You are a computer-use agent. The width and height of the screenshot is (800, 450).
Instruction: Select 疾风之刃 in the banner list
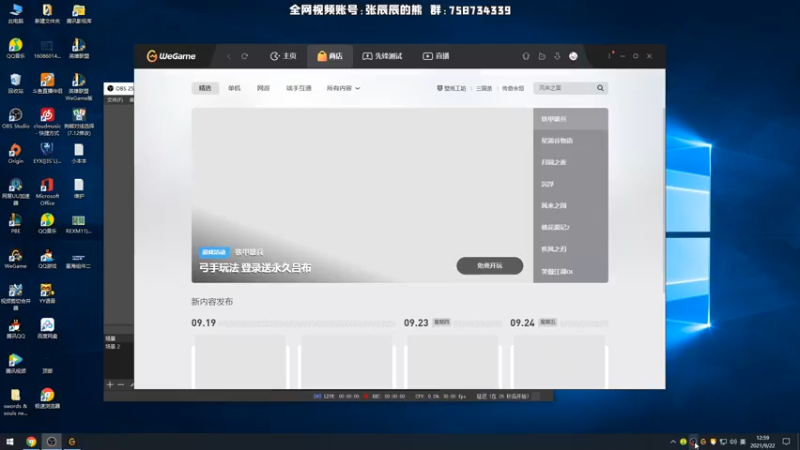[x=570, y=249]
